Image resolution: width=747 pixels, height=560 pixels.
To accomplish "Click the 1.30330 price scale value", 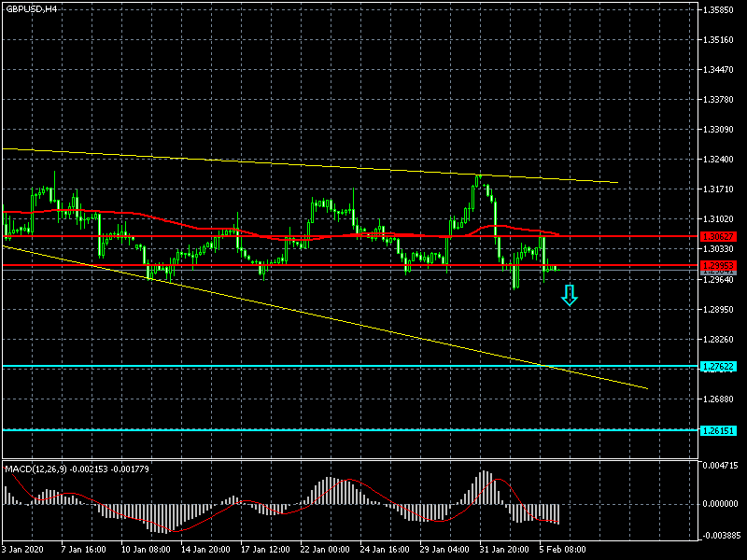I will click(718, 249).
